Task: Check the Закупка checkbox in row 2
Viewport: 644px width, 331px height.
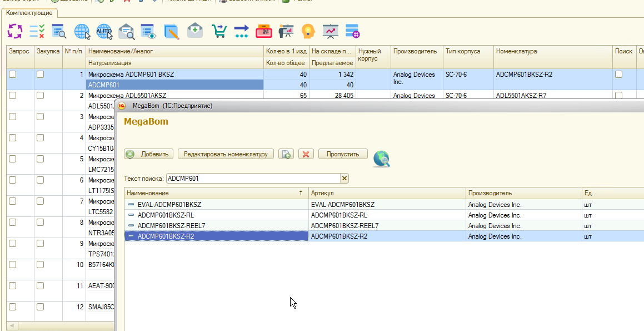Action: 40,96
